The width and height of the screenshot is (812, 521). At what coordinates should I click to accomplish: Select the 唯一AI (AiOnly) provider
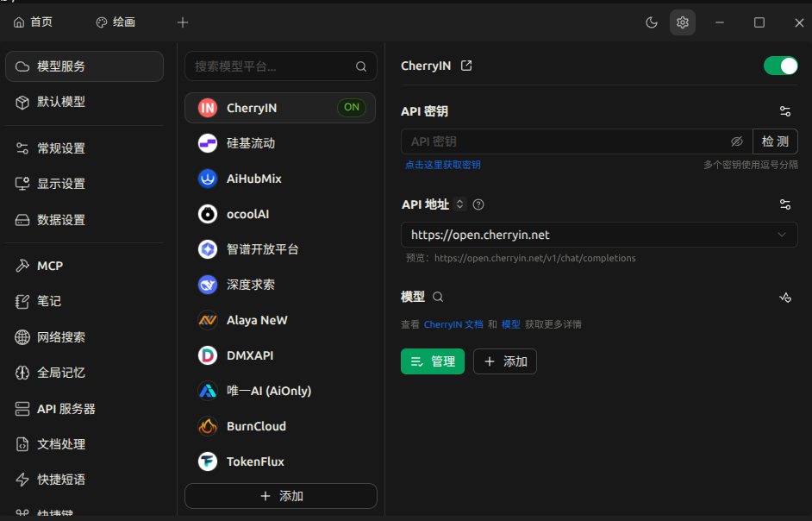(x=280, y=391)
